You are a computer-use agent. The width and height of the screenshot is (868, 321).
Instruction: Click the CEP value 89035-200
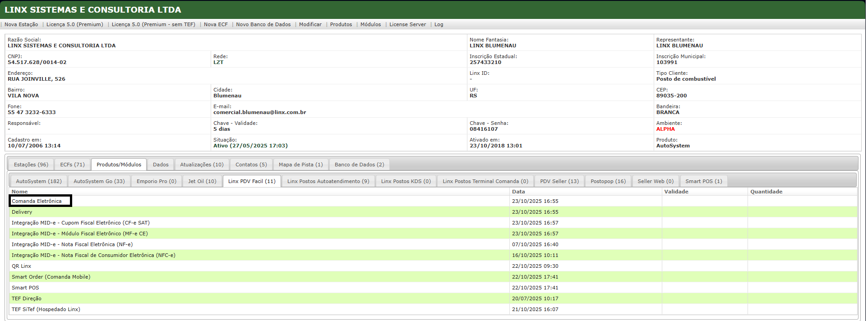coord(672,96)
